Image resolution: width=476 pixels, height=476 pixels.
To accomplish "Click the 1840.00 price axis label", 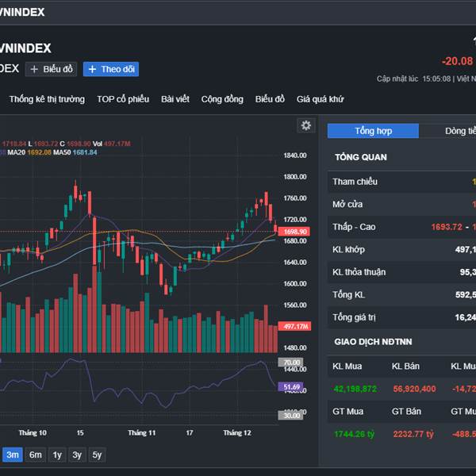I will (x=295, y=155).
